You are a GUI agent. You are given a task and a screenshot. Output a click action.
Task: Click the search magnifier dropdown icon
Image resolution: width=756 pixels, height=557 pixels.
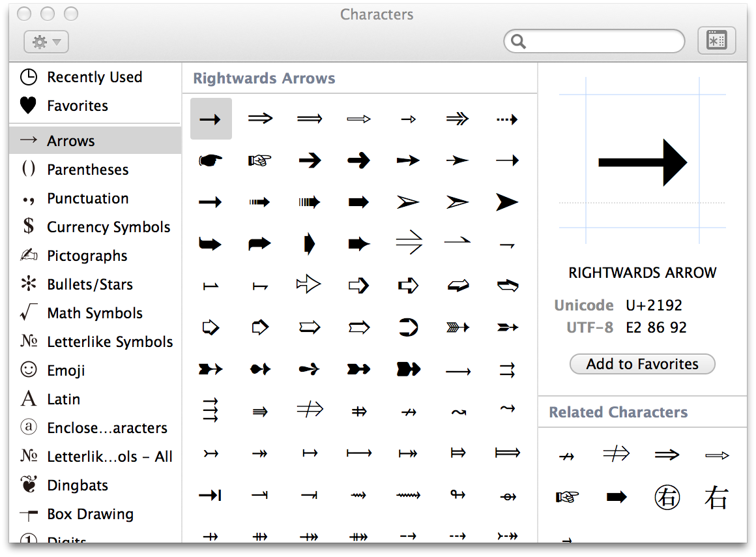pyautogui.click(x=519, y=42)
